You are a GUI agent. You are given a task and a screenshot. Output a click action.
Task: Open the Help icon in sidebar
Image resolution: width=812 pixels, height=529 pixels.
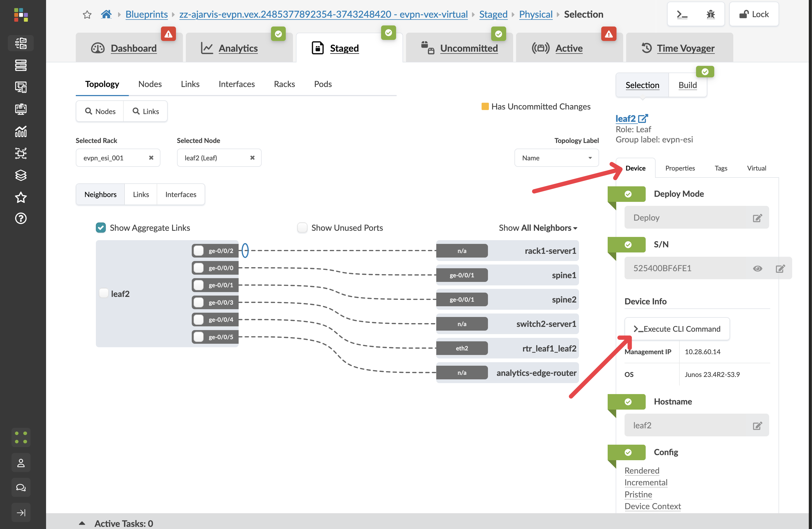[21, 218]
